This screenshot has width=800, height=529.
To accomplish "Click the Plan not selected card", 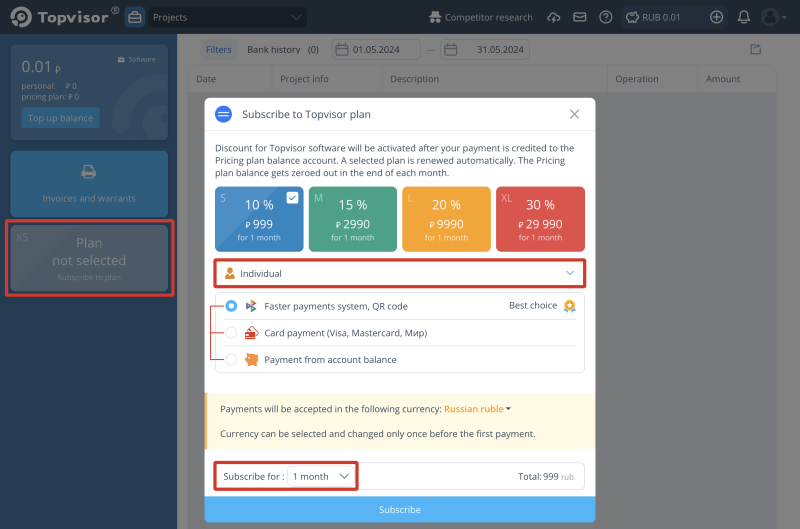I will tap(89, 258).
